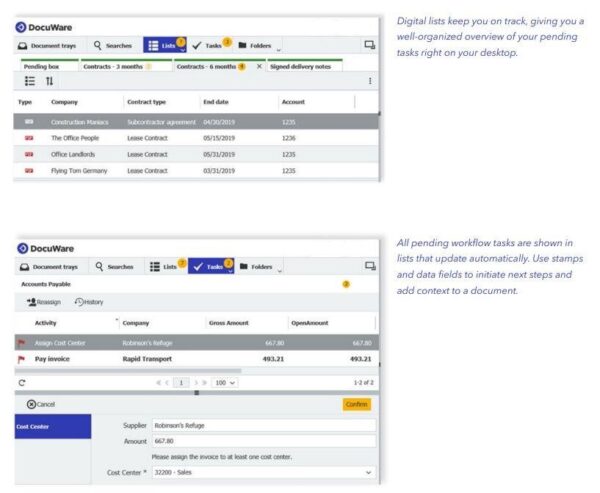This screenshot has width=600, height=493.
Task: Click Reassign task button
Action: [x=44, y=302]
